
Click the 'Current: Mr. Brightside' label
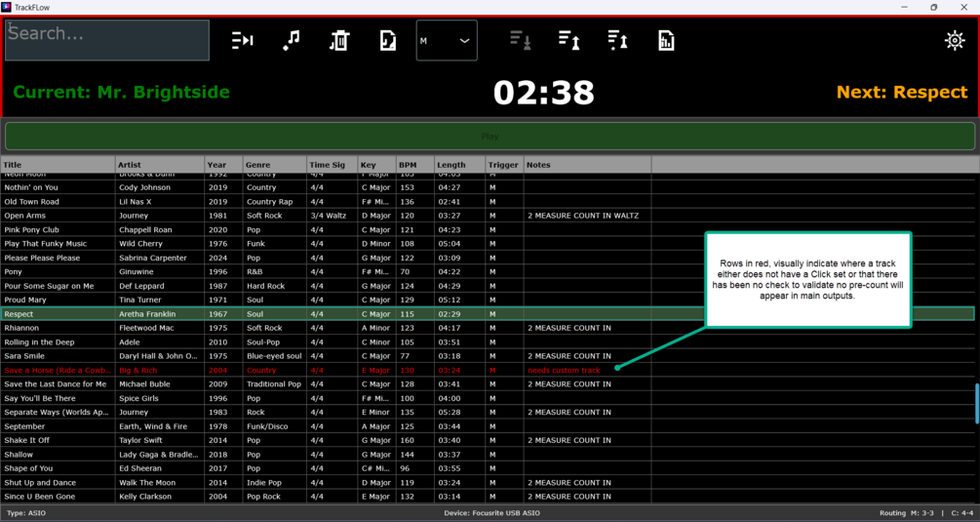point(121,92)
